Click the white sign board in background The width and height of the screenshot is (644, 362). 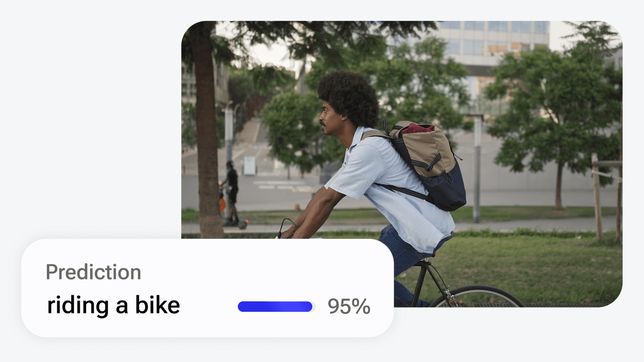(250, 166)
